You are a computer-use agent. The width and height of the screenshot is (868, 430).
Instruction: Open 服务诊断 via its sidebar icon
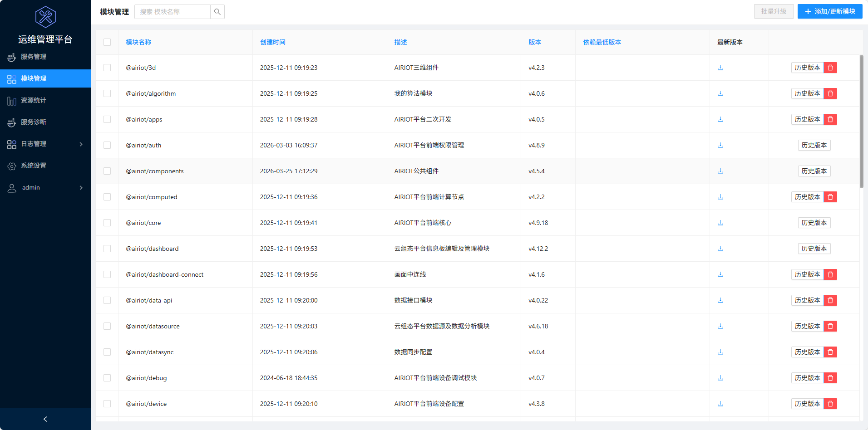coord(11,122)
